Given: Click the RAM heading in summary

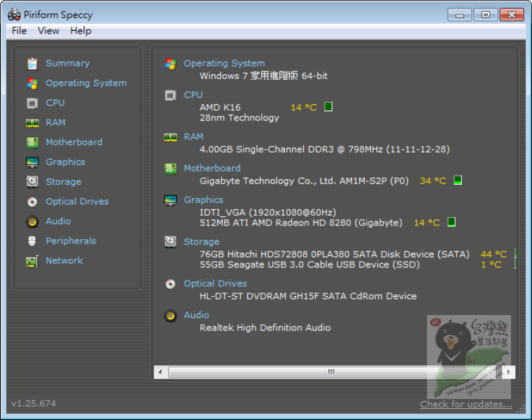Looking at the screenshot, I should [194, 136].
